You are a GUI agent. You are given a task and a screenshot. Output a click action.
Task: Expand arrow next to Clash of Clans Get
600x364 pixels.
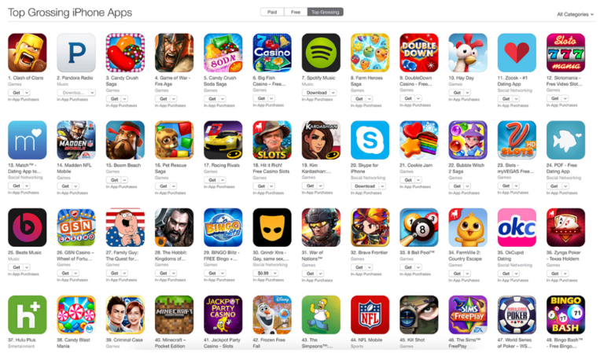[x=27, y=93]
